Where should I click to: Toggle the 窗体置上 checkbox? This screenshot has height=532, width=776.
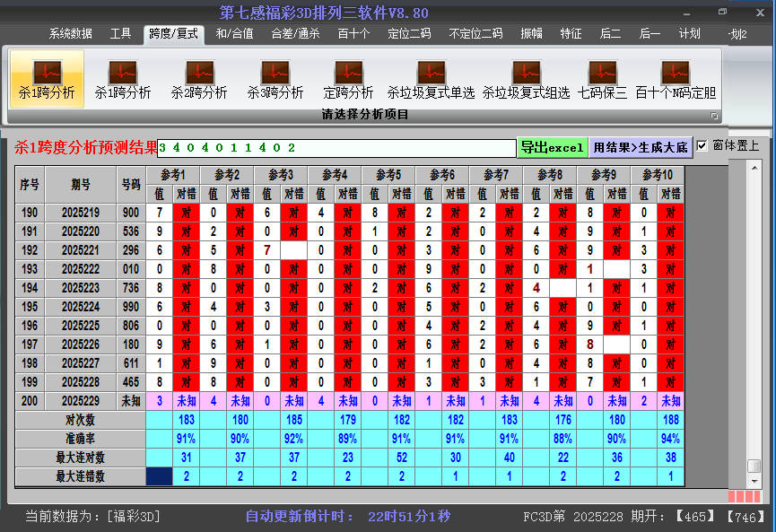[x=702, y=145]
